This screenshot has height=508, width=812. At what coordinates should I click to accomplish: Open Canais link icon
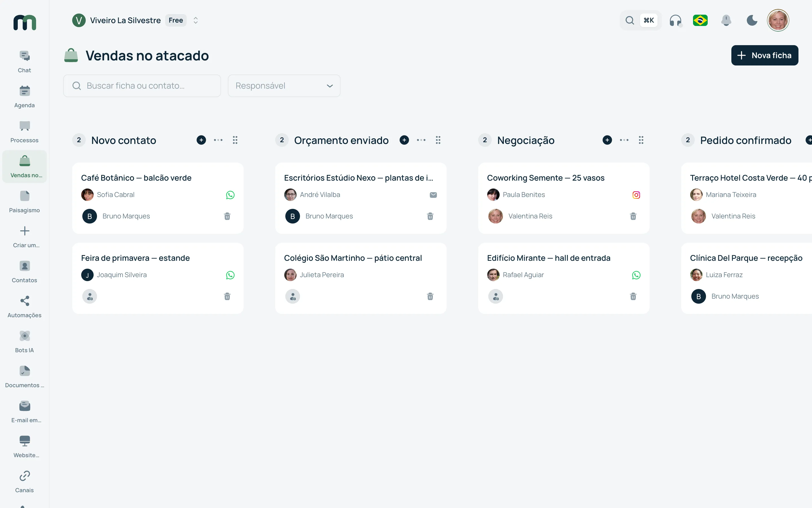pos(25,476)
